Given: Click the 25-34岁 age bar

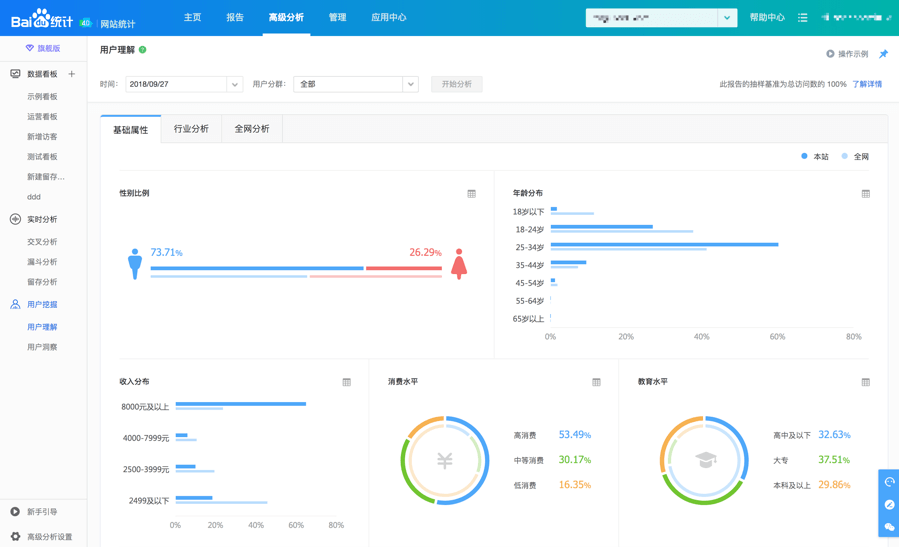Looking at the screenshot, I should 665,245.
